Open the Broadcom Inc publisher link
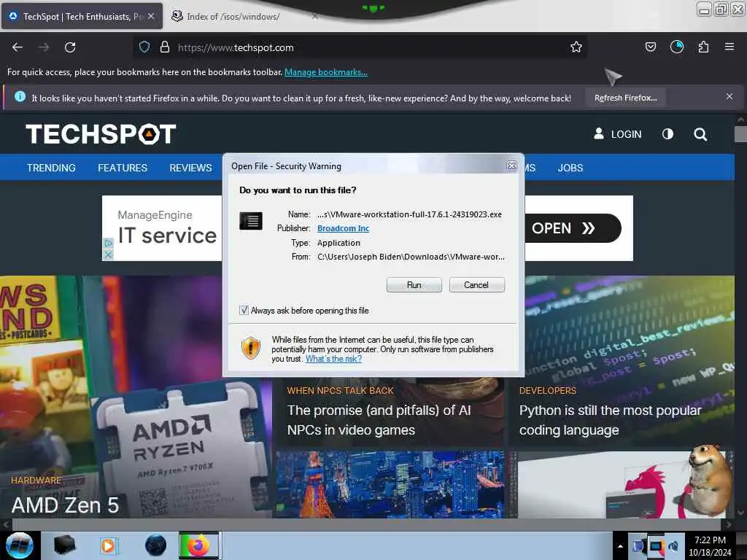This screenshot has width=747, height=560. pyautogui.click(x=343, y=228)
